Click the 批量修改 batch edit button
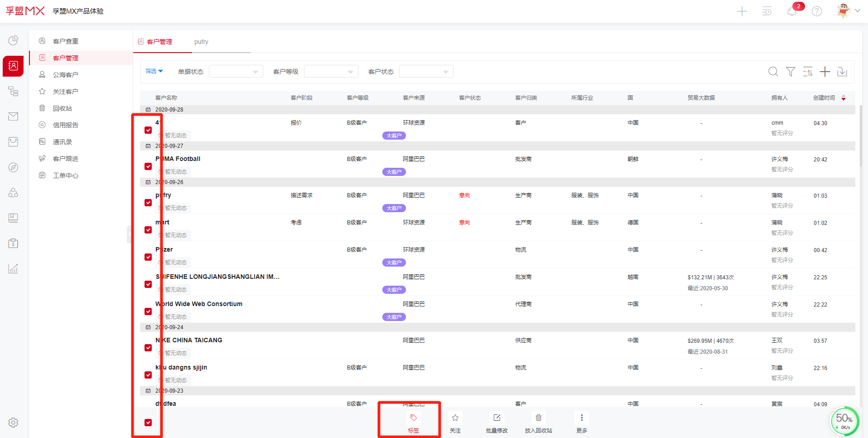The width and height of the screenshot is (868, 438). (497, 423)
